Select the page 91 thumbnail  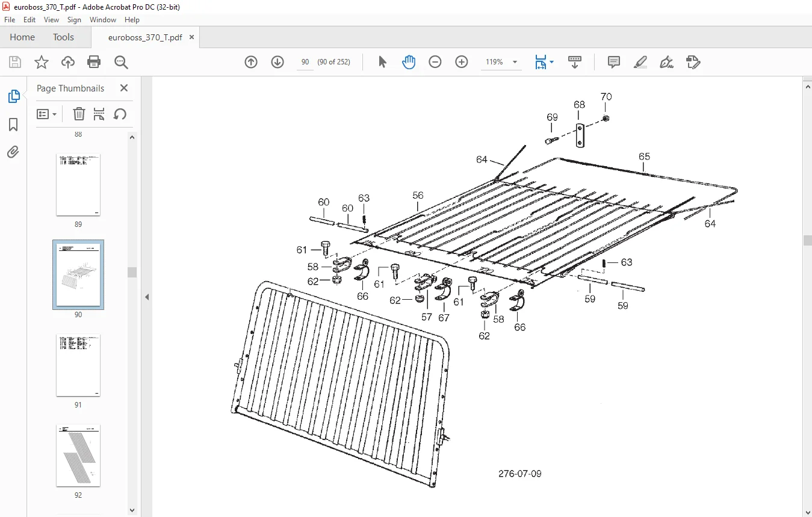tap(78, 365)
